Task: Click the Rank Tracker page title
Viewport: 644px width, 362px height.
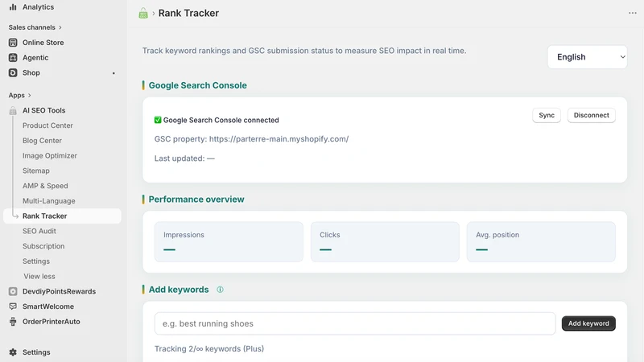Action: [x=188, y=13]
